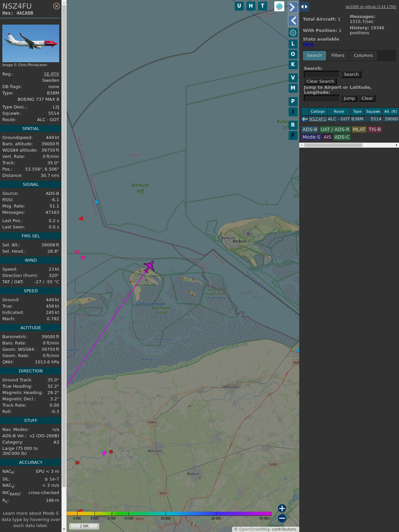Screen dimensions: 399x532
Task: Toggle MLAT source legend
Action: 359,130
